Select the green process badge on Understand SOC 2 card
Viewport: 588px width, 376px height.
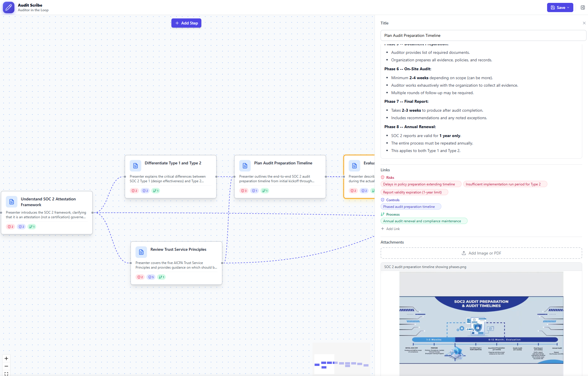pyautogui.click(x=32, y=227)
